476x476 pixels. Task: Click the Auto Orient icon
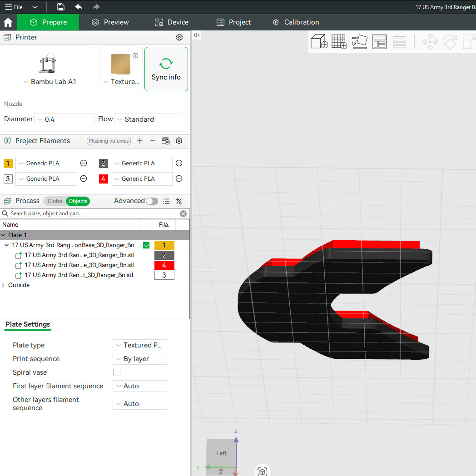[x=359, y=42]
